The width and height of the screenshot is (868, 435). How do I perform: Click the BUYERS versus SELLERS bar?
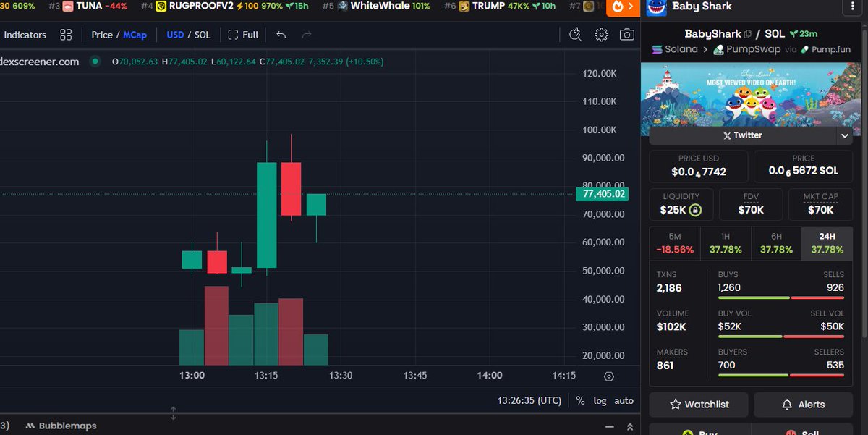coord(781,375)
